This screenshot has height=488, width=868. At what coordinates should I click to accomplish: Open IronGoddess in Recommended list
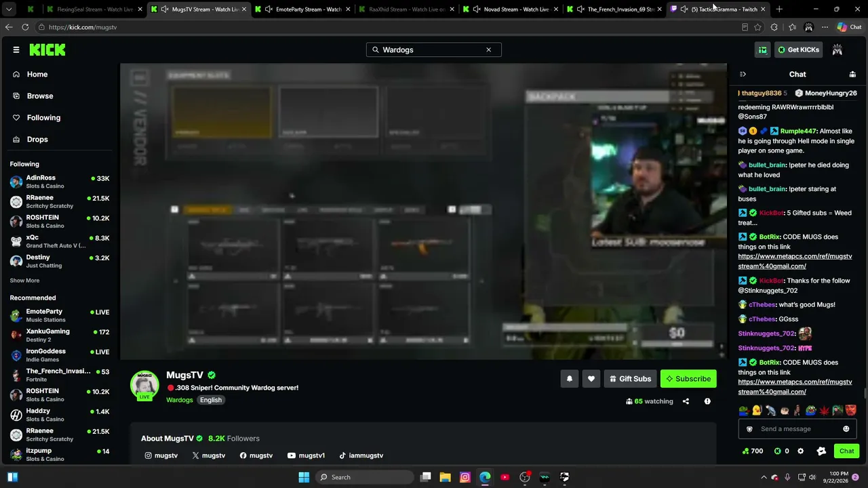[60, 355]
